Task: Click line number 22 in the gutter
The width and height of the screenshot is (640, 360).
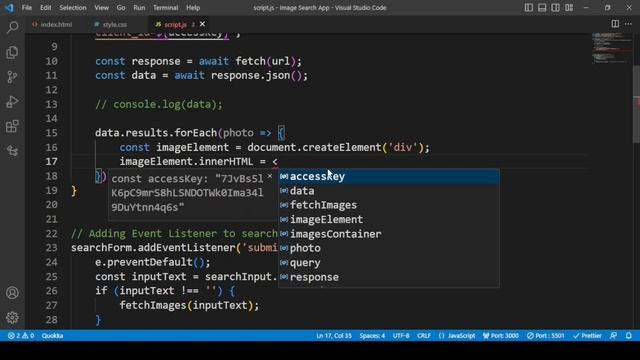Action: (51, 233)
